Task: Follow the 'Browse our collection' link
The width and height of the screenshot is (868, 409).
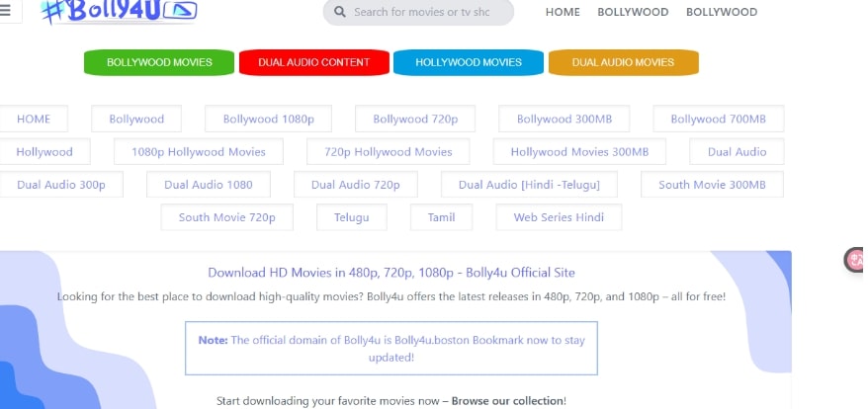Action: (507, 401)
